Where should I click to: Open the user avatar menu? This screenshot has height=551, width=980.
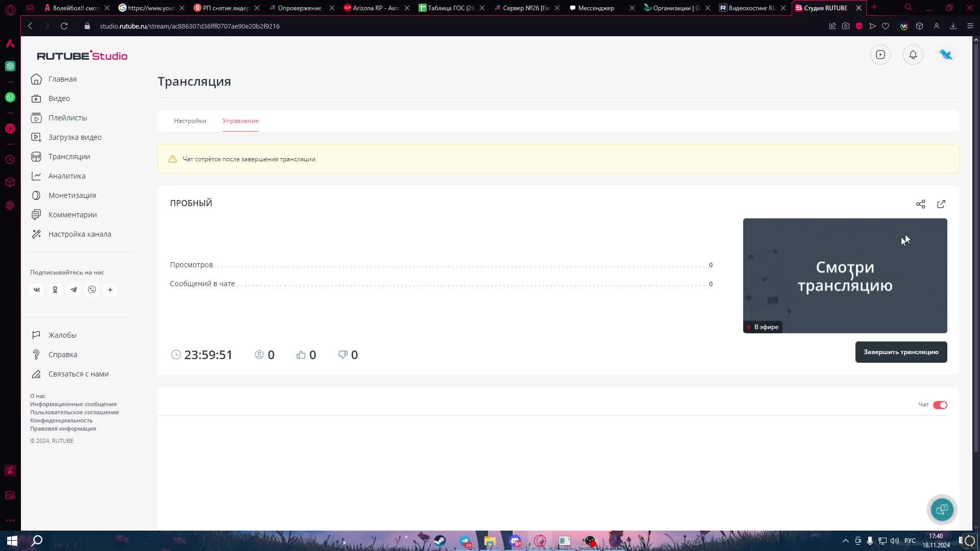pyautogui.click(x=946, y=55)
